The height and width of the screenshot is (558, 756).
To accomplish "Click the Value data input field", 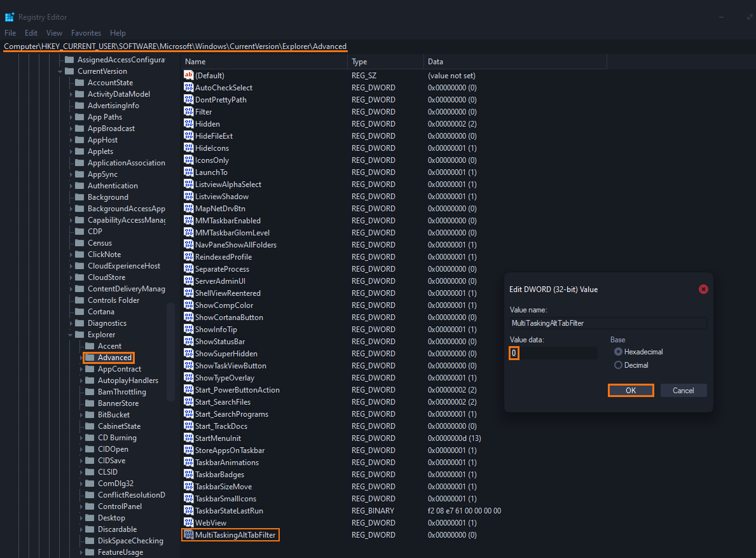I will pyautogui.click(x=553, y=353).
